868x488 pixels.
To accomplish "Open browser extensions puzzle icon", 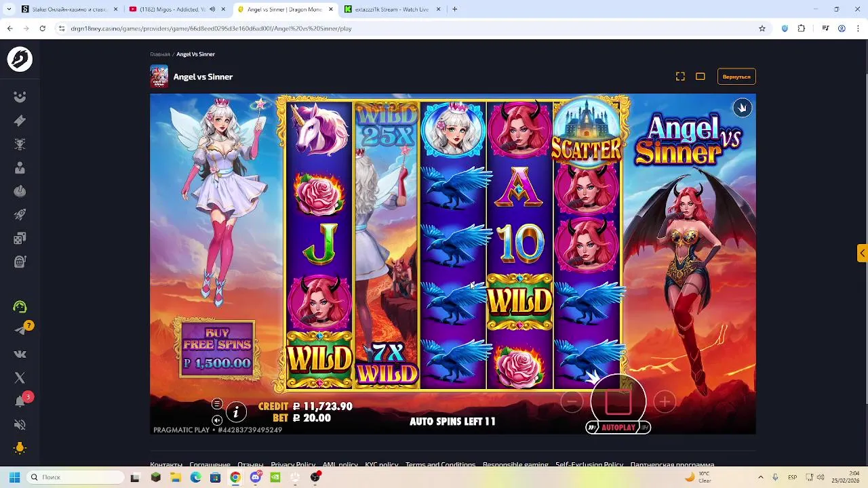I will [802, 28].
